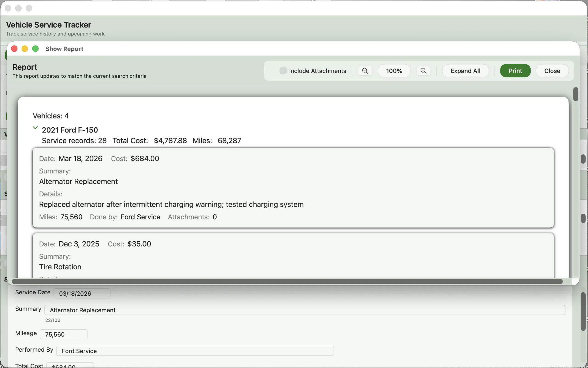Close the Show Report dialog via Close button
588x368 pixels.
click(x=552, y=71)
